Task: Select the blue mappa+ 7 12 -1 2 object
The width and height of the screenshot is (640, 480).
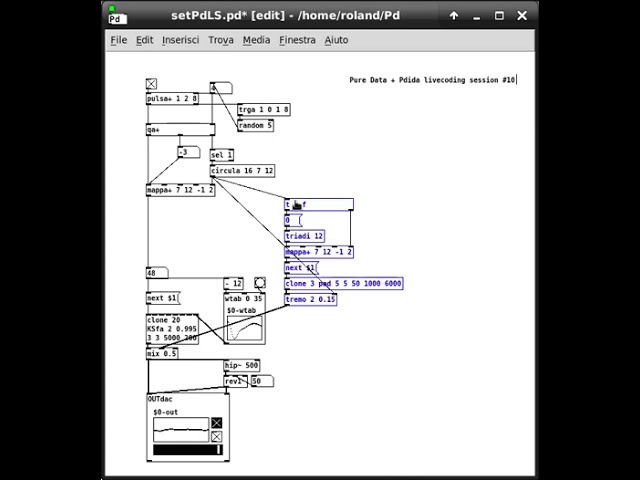Action: tap(319, 252)
